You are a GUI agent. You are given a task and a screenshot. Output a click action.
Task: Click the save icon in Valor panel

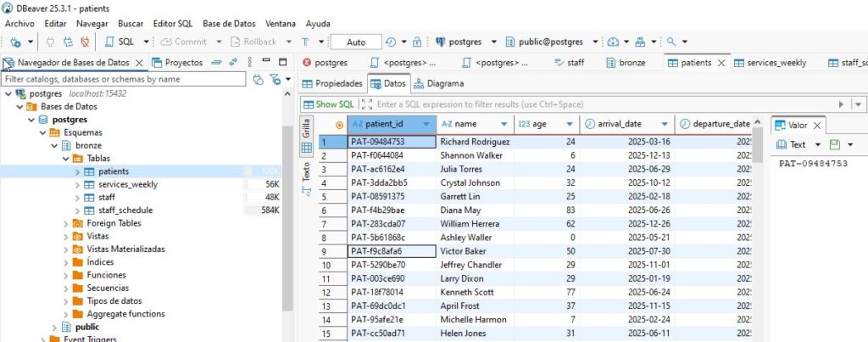(x=835, y=145)
